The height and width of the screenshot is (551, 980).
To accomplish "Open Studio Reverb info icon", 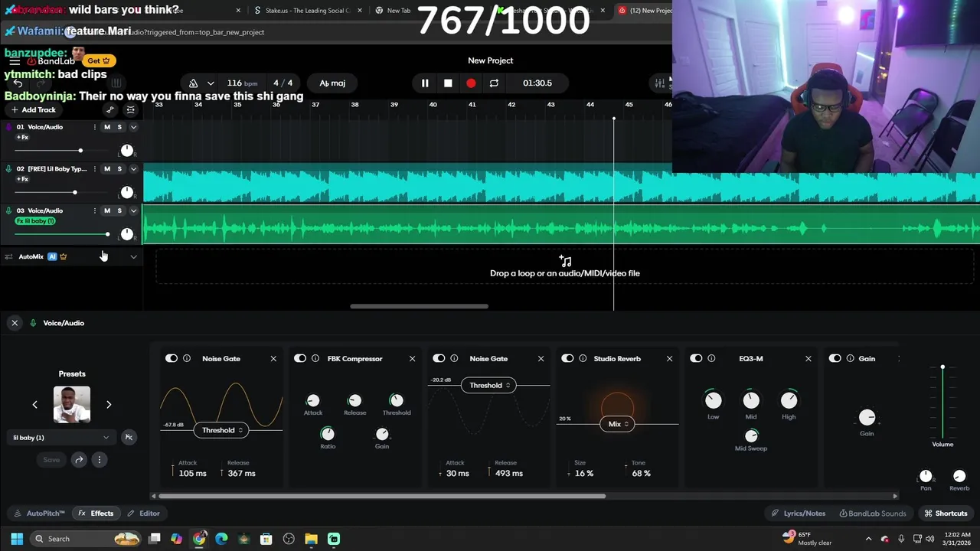I will coord(583,358).
